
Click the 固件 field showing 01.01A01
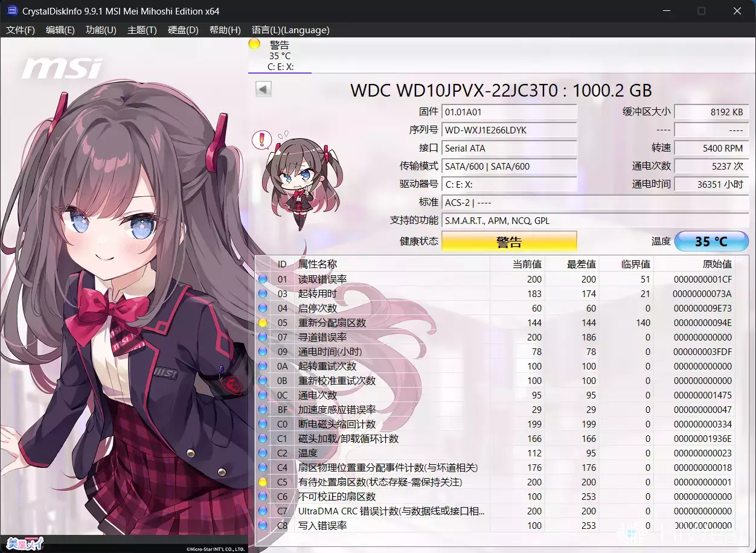point(510,112)
